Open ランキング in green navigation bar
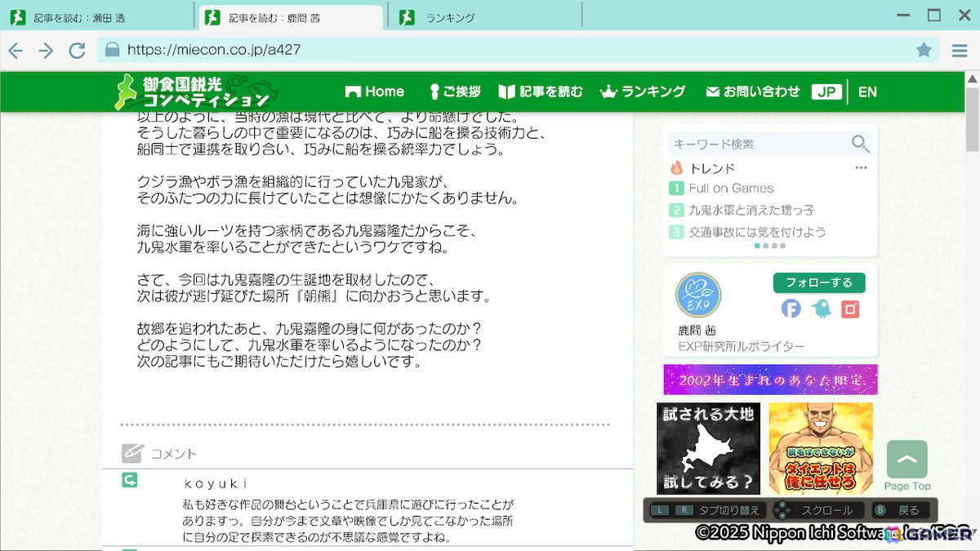The image size is (980, 551). [643, 91]
